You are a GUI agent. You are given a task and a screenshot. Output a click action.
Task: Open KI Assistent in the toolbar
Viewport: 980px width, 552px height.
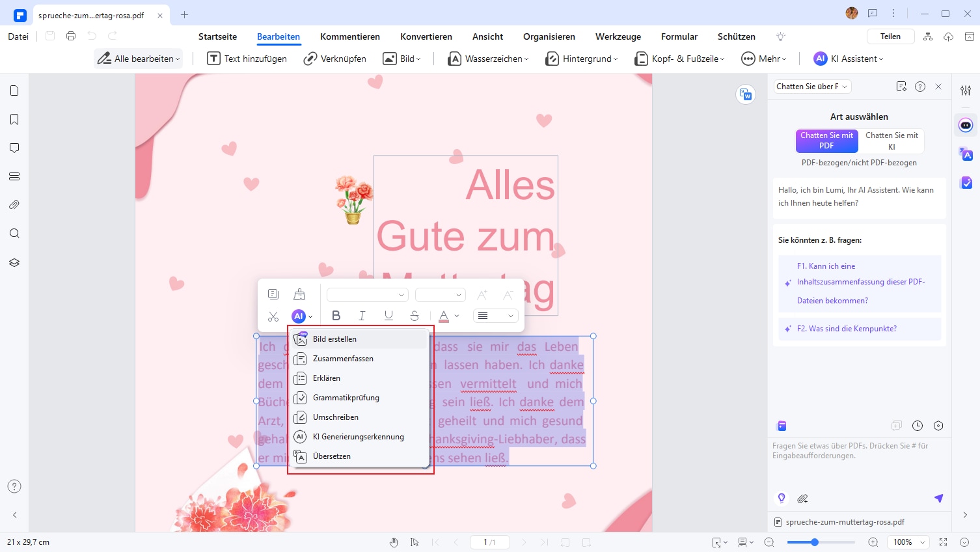[x=849, y=59]
